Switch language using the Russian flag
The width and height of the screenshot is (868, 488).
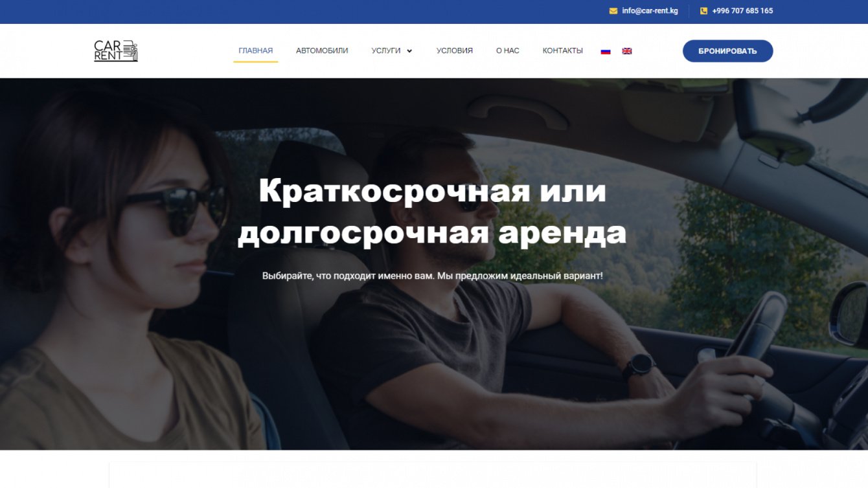pyautogui.click(x=606, y=51)
